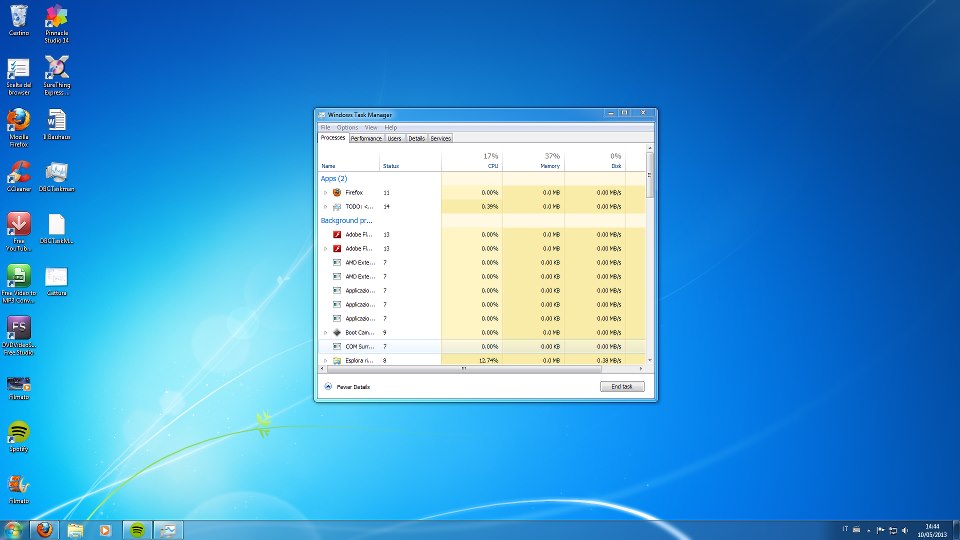Switch to the Services tab
The height and width of the screenshot is (540, 960).
tap(440, 138)
